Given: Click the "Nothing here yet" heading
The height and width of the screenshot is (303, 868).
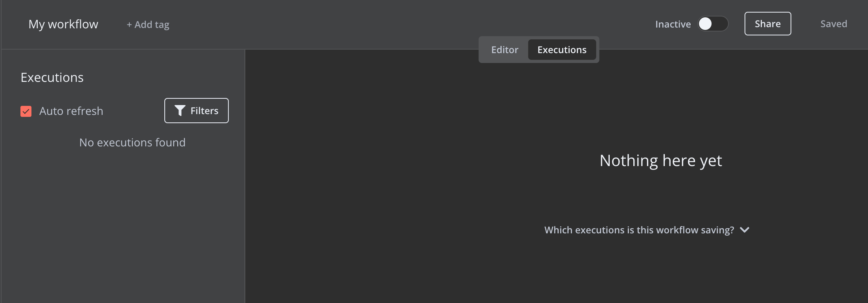Looking at the screenshot, I should (x=661, y=161).
